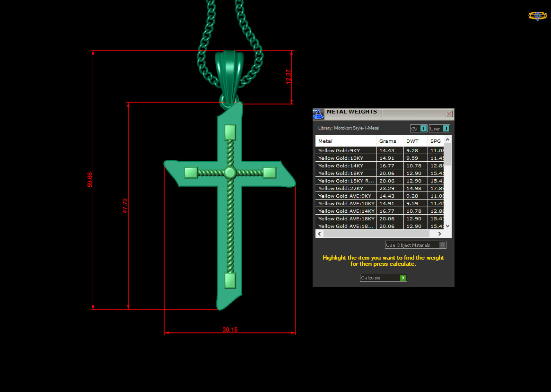Viewport: 551px width, 392px height.
Task: Select the Yellow Gold:10KY row
Action: (x=380, y=158)
